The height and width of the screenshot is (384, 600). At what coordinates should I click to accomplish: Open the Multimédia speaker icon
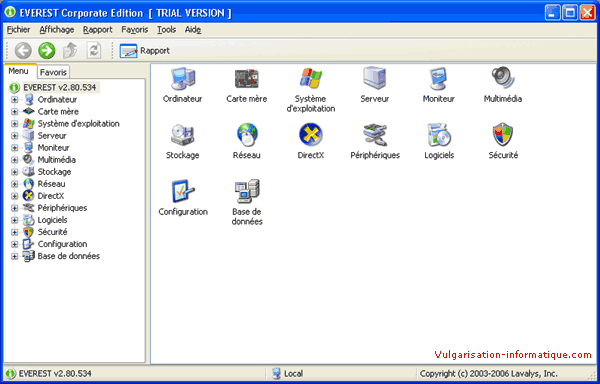(x=503, y=78)
